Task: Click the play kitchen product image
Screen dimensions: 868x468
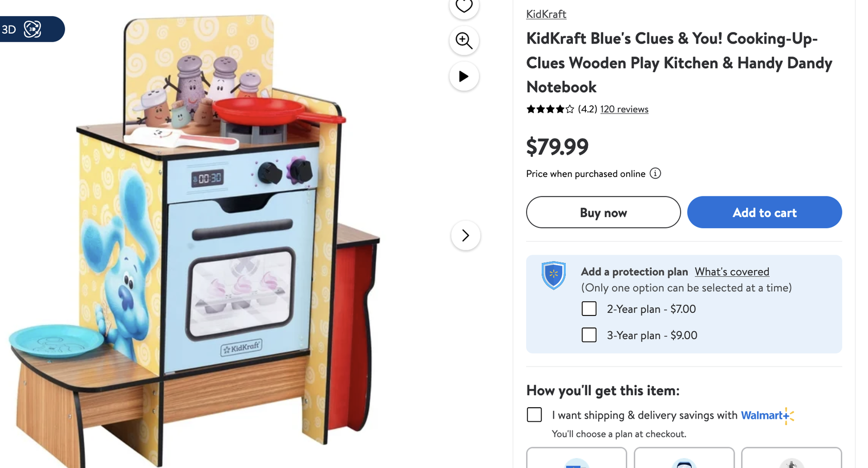Action: 195,239
